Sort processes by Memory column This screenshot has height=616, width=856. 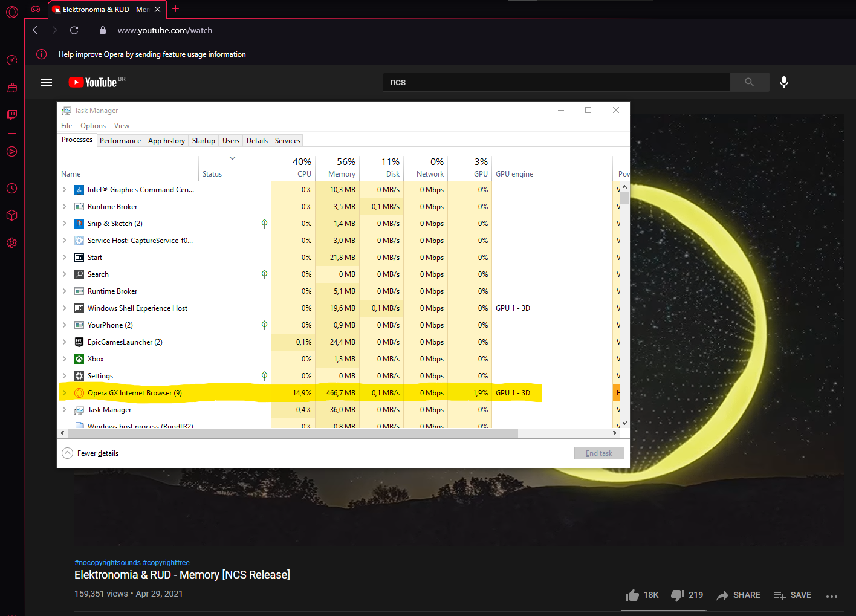point(337,167)
